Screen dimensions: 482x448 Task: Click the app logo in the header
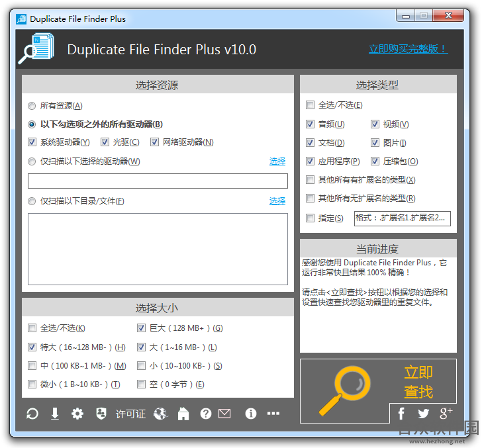pos(36,48)
